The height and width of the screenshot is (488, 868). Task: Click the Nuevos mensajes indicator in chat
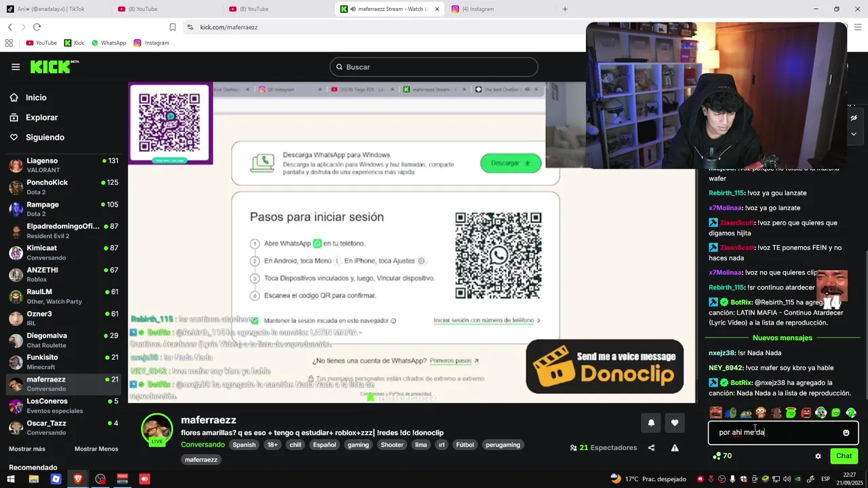[x=782, y=338]
